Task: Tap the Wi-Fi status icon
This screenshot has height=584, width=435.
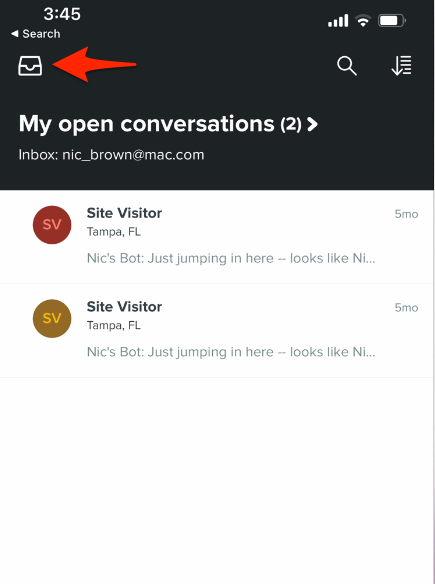Action: click(x=363, y=20)
